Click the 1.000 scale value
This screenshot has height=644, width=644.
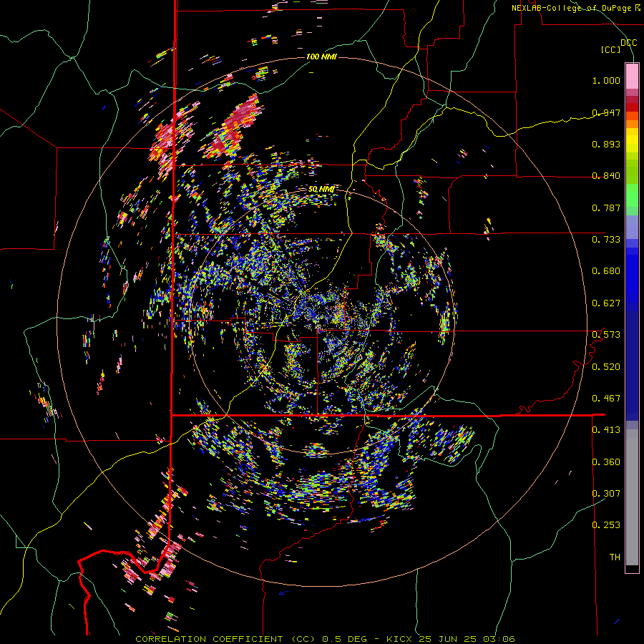(x=606, y=80)
